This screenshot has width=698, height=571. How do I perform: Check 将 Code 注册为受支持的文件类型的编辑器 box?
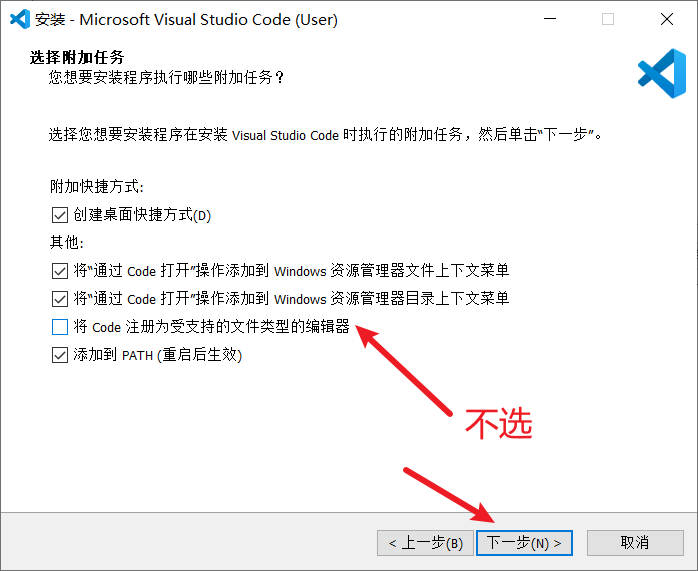click(60, 327)
